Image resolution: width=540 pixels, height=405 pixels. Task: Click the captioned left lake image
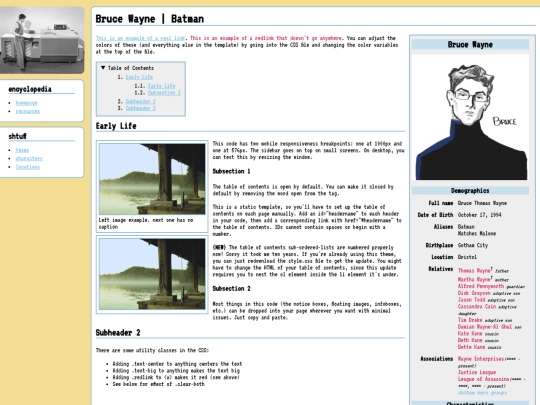tap(152, 179)
